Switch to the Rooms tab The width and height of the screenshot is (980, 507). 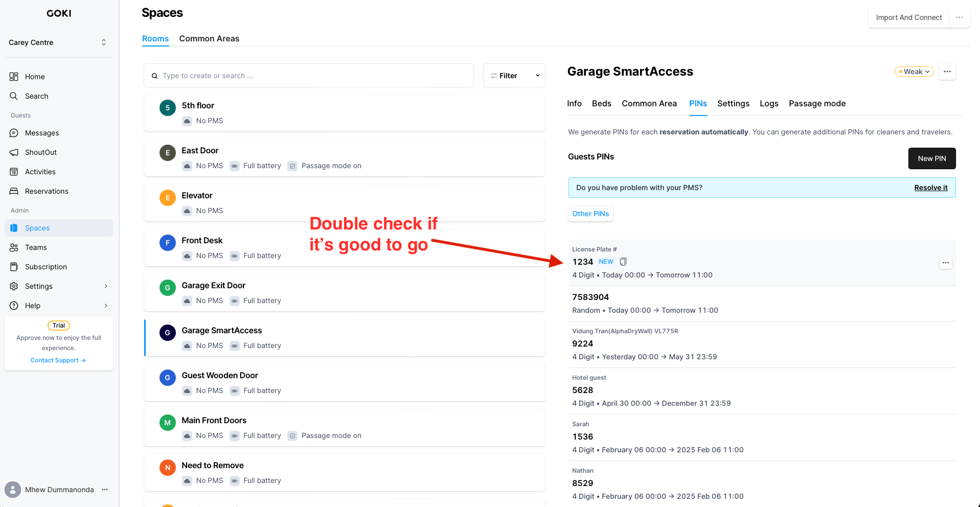[x=155, y=38]
